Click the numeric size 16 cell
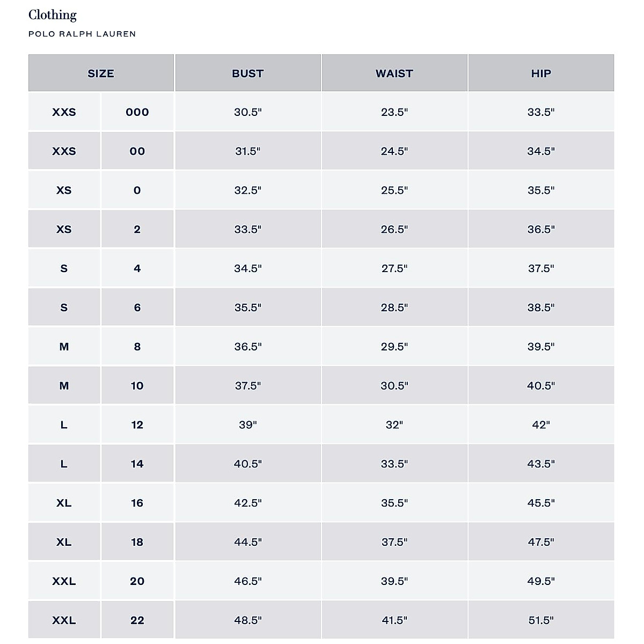Viewport: 644px width, 644px height. coord(137,503)
